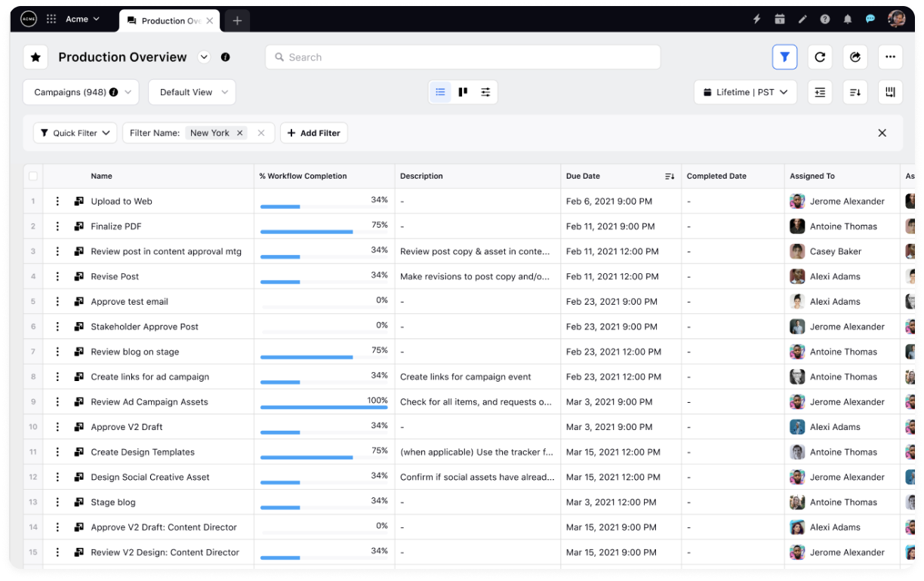This screenshot has height=581, width=924.
Task: Remove the New York filter chip
Action: point(239,133)
